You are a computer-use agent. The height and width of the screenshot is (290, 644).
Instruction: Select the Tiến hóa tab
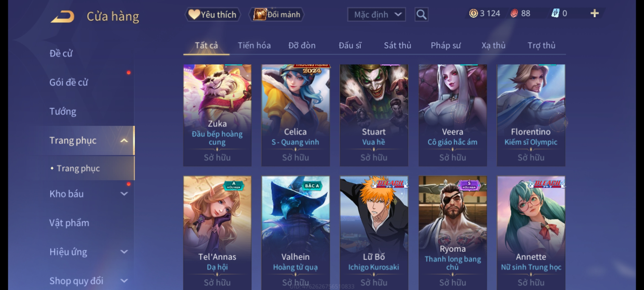[254, 45]
